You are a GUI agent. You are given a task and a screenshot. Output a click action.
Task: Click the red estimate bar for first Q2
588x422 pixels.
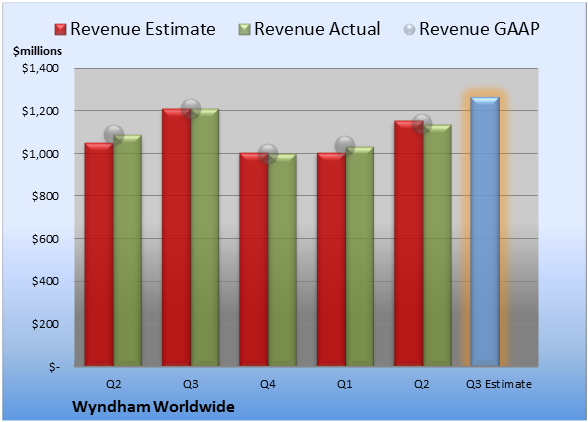pyautogui.click(x=99, y=254)
